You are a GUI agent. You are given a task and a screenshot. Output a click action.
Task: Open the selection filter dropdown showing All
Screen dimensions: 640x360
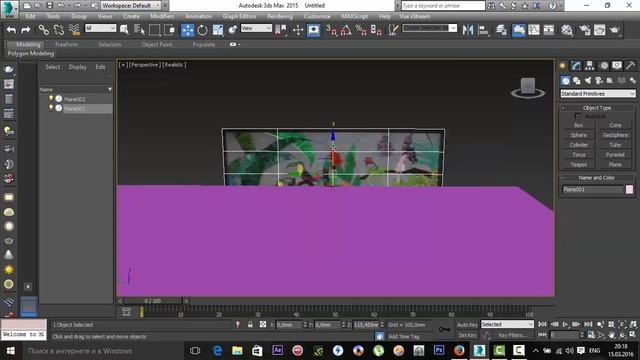coord(100,28)
